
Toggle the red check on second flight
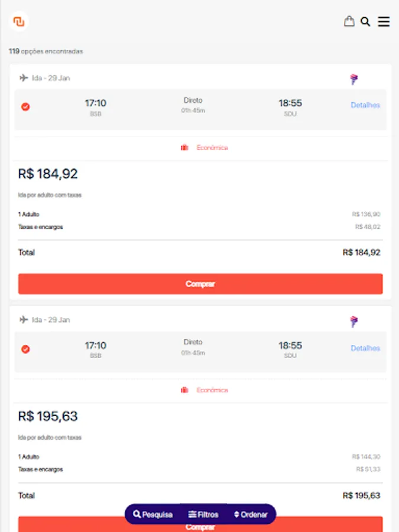tap(25, 349)
